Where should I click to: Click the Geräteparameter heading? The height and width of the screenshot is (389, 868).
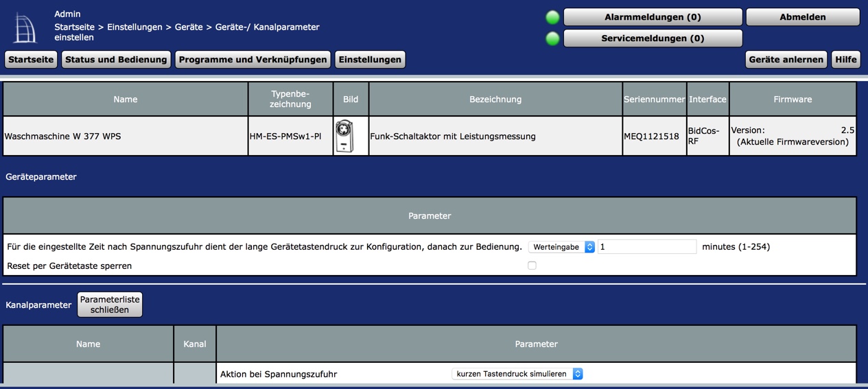pyautogui.click(x=41, y=177)
